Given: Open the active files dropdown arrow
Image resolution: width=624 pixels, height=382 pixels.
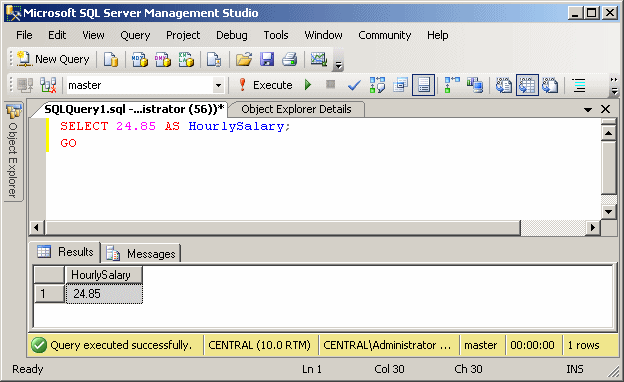Looking at the screenshot, I should [x=588, y=109].
